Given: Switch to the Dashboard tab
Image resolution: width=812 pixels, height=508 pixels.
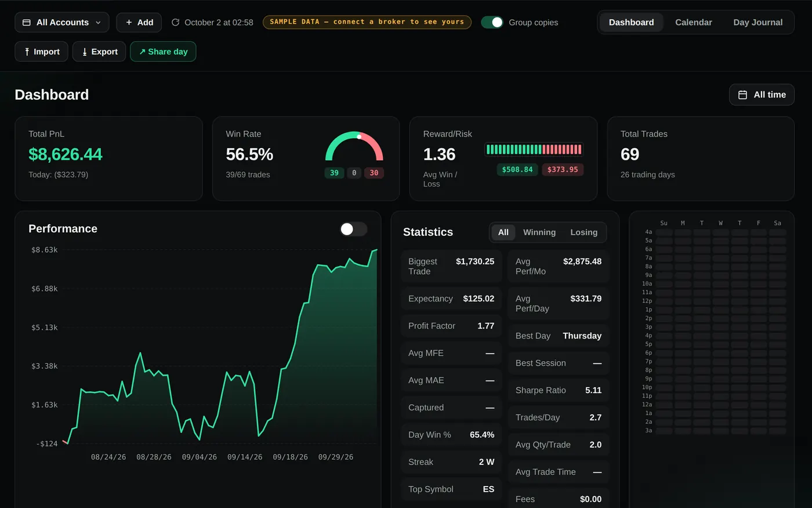Looking at the screenshot, I should [631, 22].
